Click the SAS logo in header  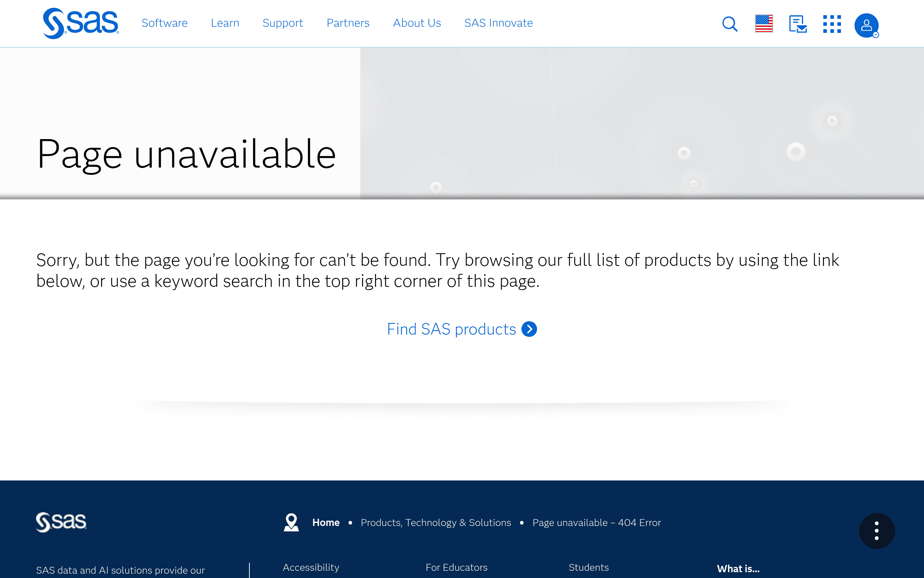[x=80, y=23]
